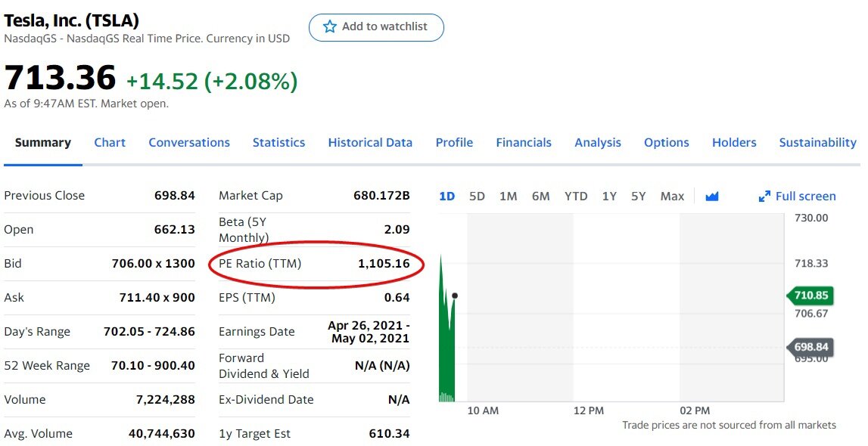
Task: Click the 52 Week Range value 70.10 - 900.40
Action: tap(154, 365)
